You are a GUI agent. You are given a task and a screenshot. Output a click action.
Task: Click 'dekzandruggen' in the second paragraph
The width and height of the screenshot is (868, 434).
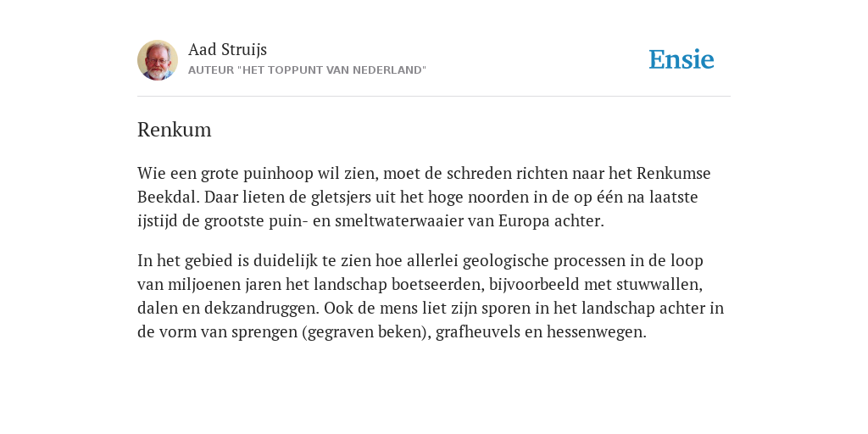point(261,309)
